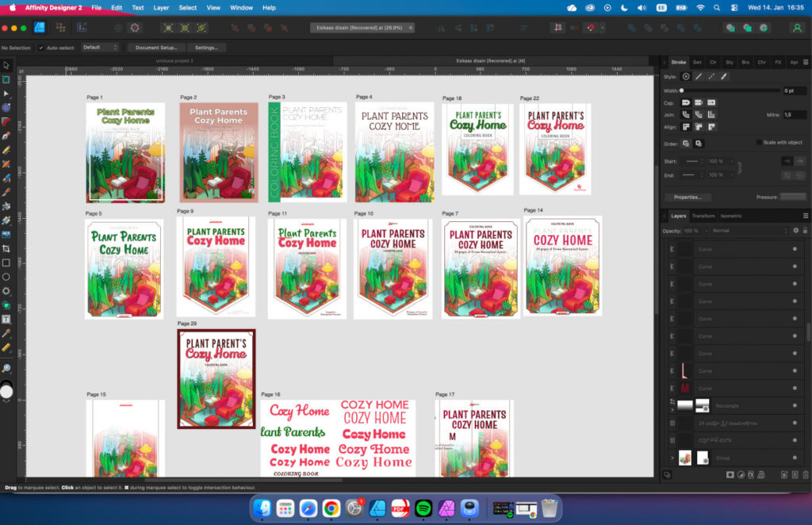The height and width of the screenshot is (525, 812).
Task: Select the Rectangle tool
Action: point(6,263)
